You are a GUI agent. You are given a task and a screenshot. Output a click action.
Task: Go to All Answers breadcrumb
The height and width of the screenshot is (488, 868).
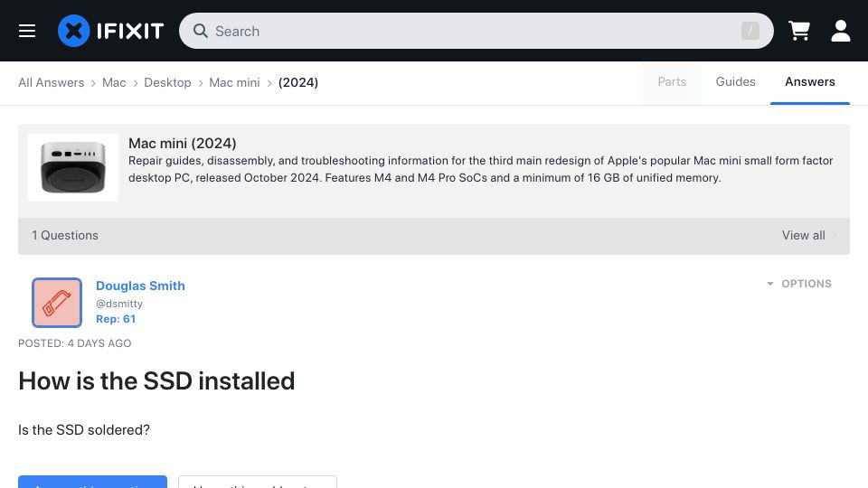click(x=51, y=82)
